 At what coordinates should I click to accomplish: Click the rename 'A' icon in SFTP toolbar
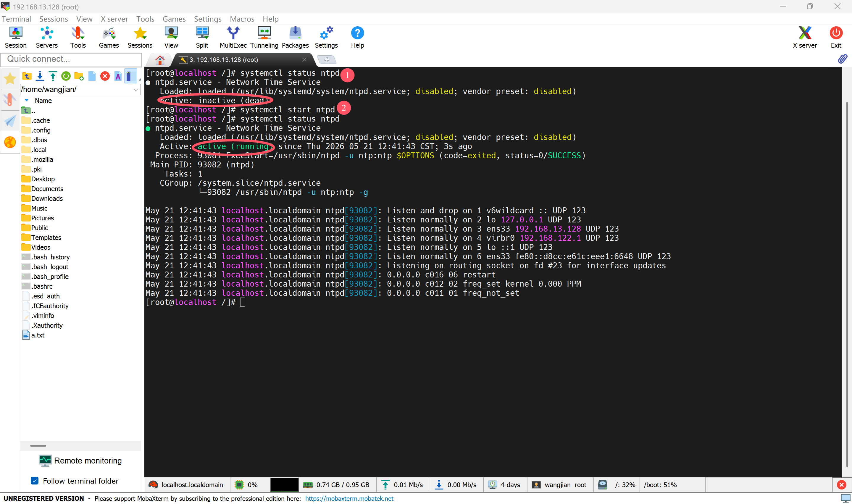tap(118, 76)
